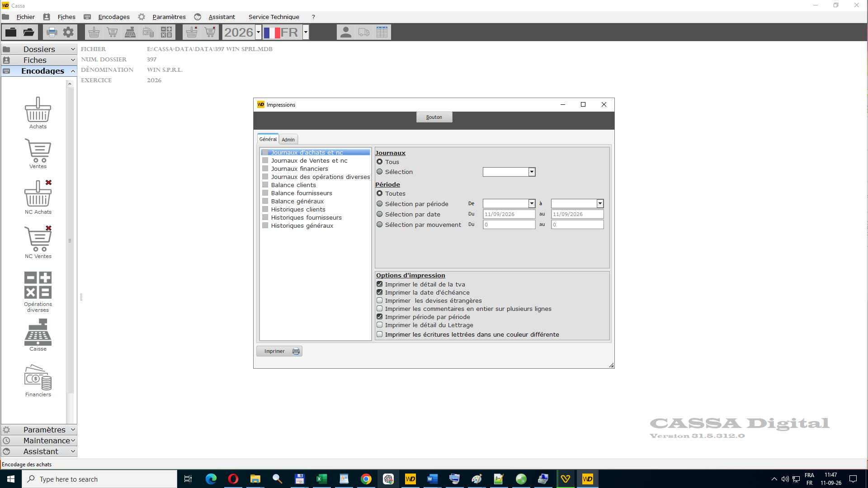Click the Sélection par date Du field
This screenshot has width=868, height=488.
509,214
